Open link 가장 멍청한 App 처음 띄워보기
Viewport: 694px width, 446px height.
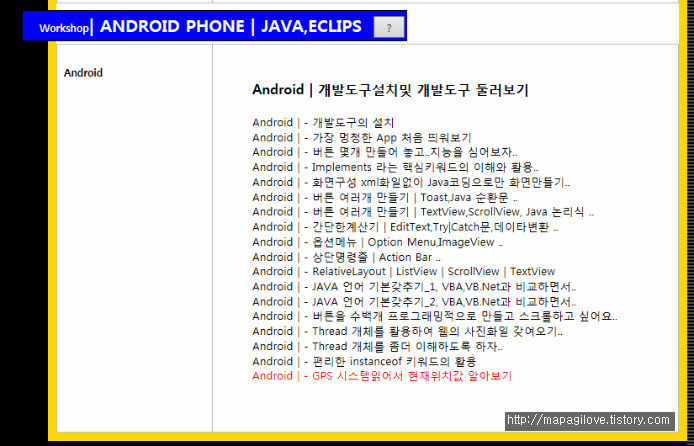click(362, 138)
